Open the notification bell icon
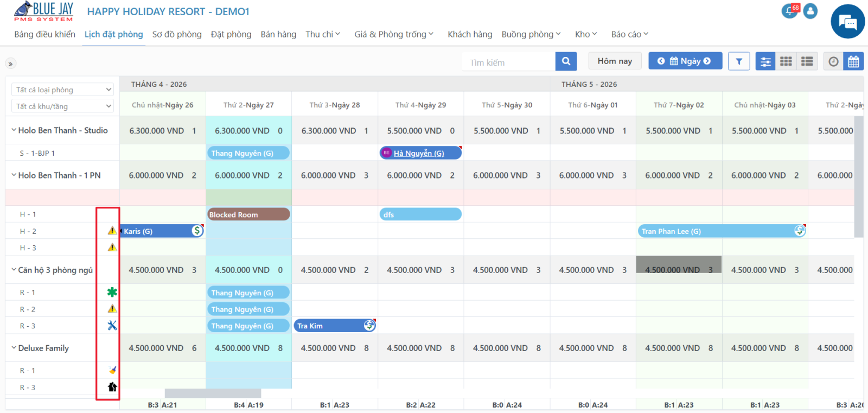Screen dimensions: 868x413 tap(789, 11)
